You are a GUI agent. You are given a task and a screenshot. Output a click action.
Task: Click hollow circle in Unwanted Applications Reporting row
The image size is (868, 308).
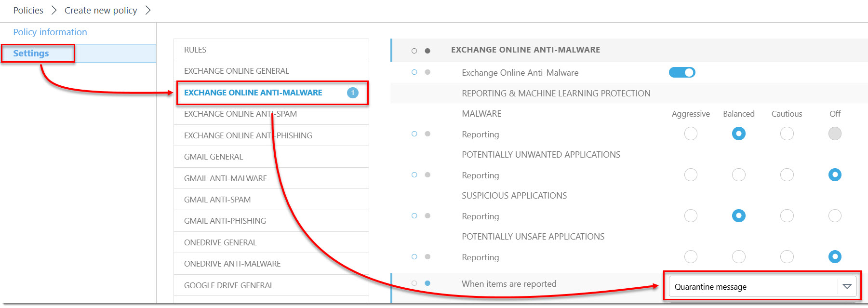click(x=414, y=175)
